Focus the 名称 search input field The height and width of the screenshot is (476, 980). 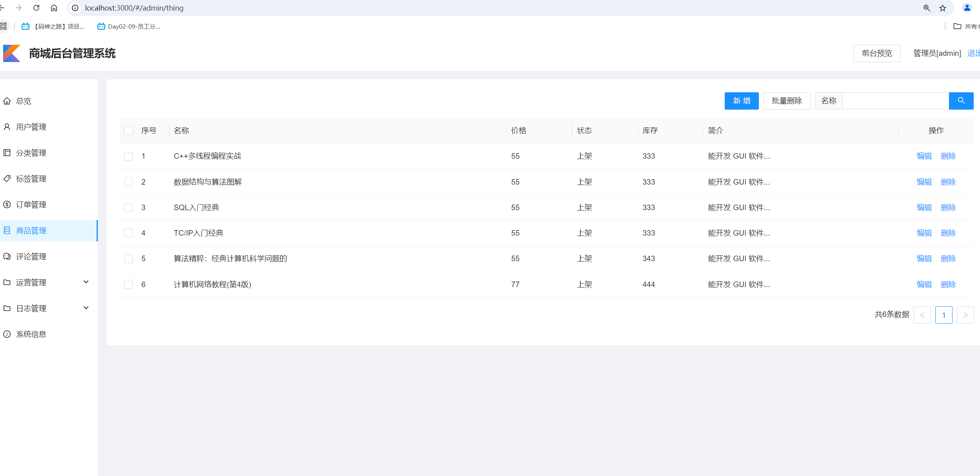click(x=895, y=101)
